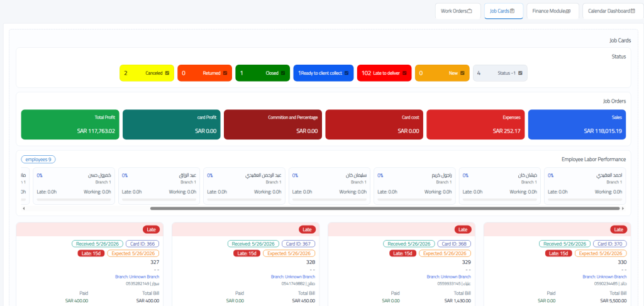Click Received: 5/26/2026 on card 366
This screenshot has width=644, height=306.
click(x=97, y=244)
